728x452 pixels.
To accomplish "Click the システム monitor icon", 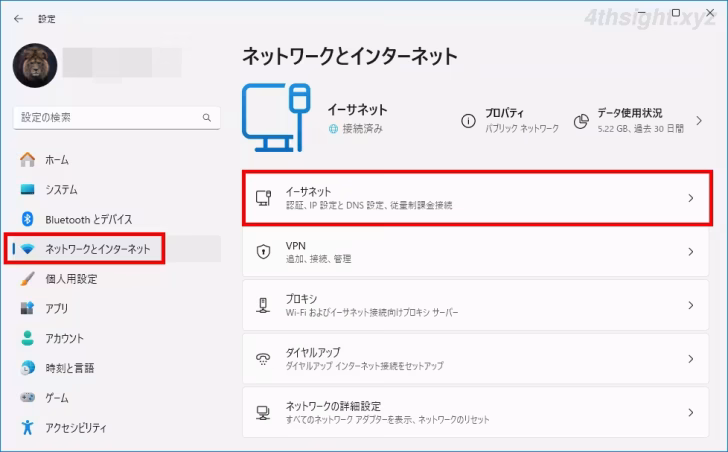I will tap(27, 189).
